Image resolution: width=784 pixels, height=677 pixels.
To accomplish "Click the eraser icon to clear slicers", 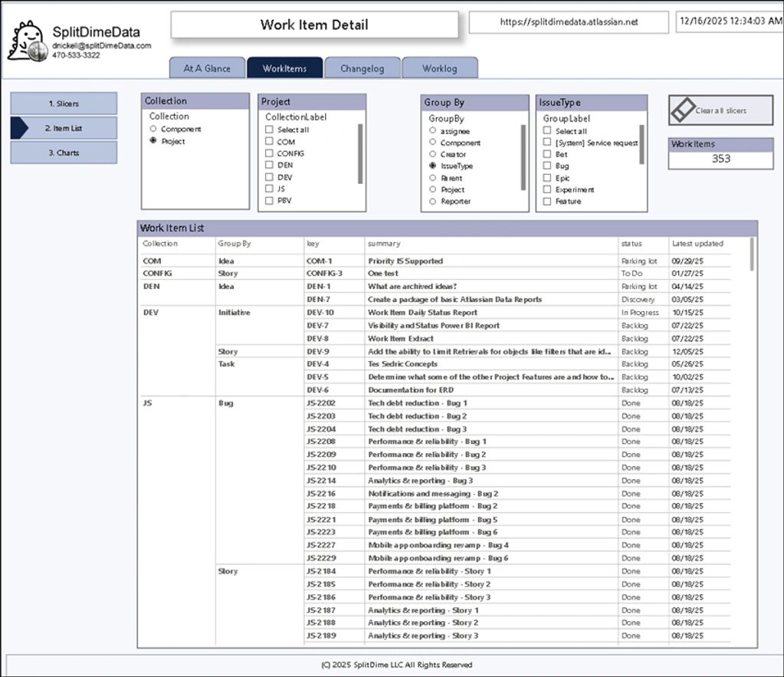I will click(682, 110).
